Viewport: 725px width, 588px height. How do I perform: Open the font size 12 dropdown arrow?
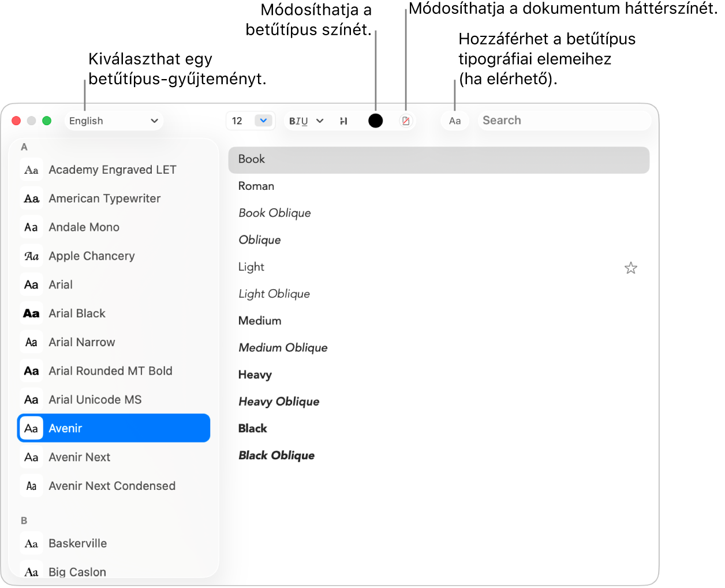pyautogui.click(x=263, y=121)
